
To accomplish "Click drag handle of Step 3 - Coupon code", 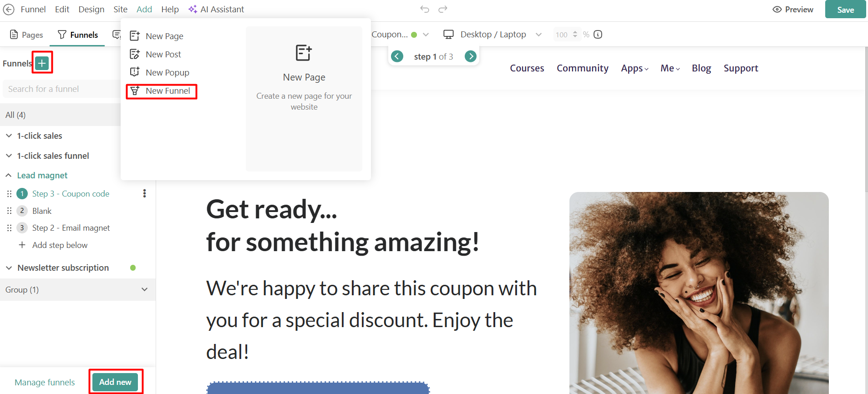I will coord(9,194).
